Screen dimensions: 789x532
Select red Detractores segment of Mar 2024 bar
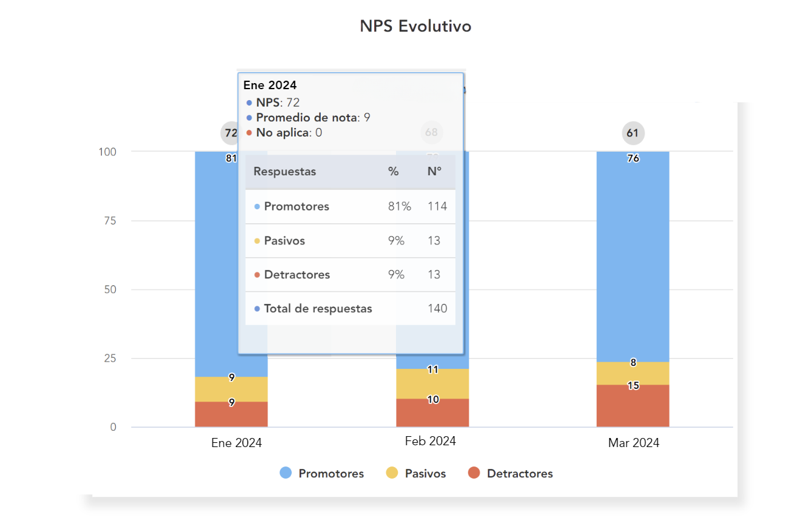point(633,406)
